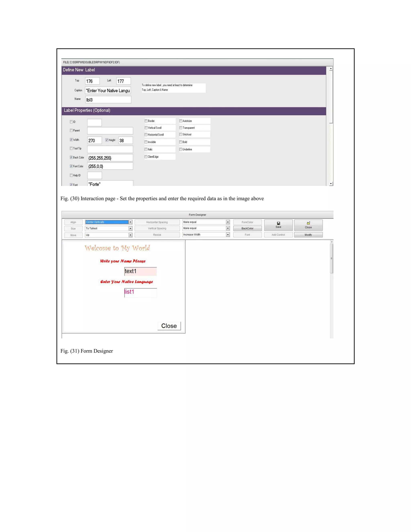Select the text1 textbox on the form
This screenshot has width=411, height=532.
(140, 271)
